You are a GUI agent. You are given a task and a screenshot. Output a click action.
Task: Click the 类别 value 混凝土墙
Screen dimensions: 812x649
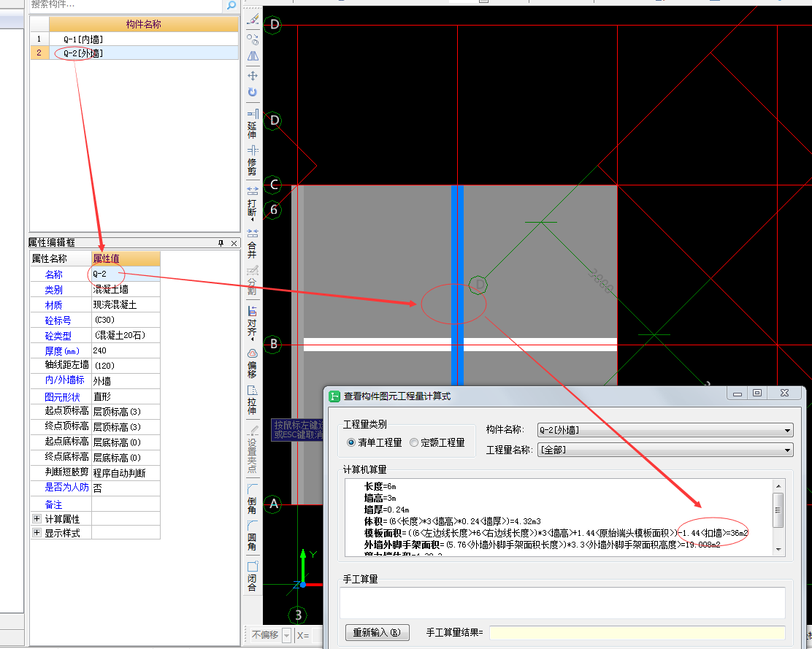(x=126, y=289)
